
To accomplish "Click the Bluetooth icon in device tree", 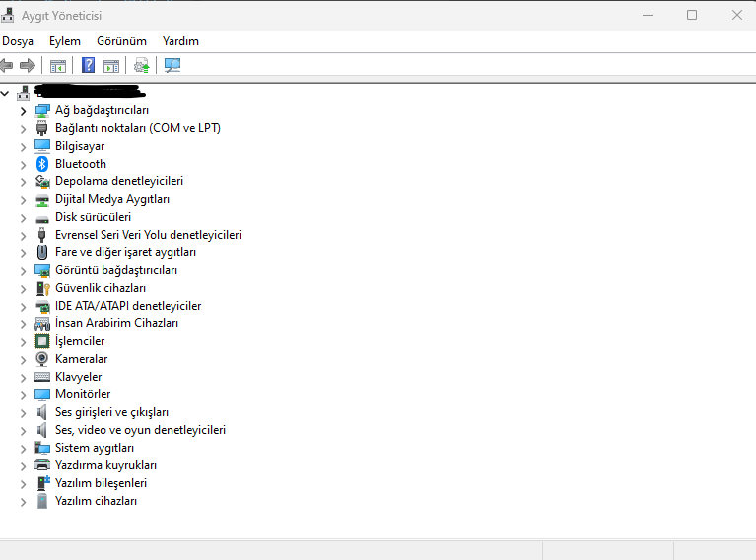I will click(x=42, y=164).
